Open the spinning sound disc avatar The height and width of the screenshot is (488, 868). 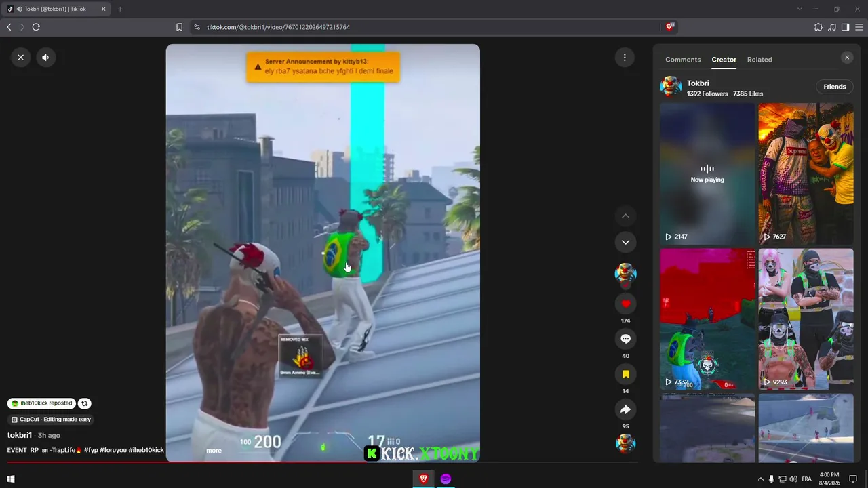pos(625,443)
